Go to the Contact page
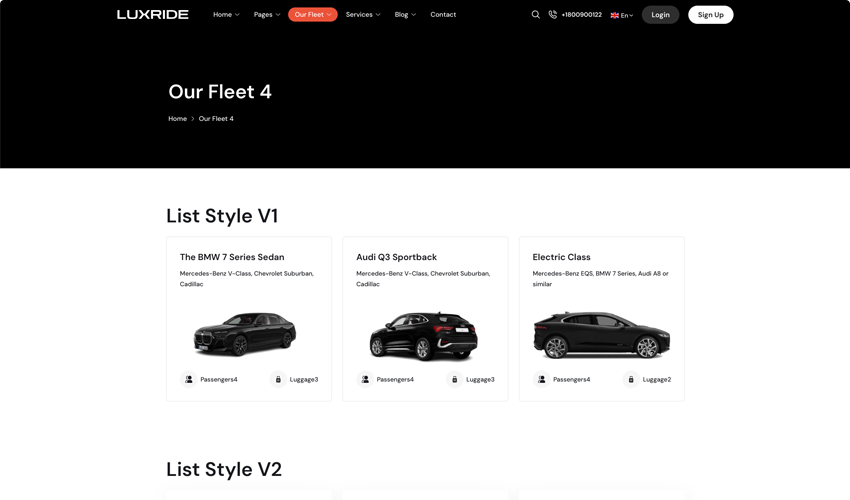Screen dimensions: 850x500 (x=443, y=15)
